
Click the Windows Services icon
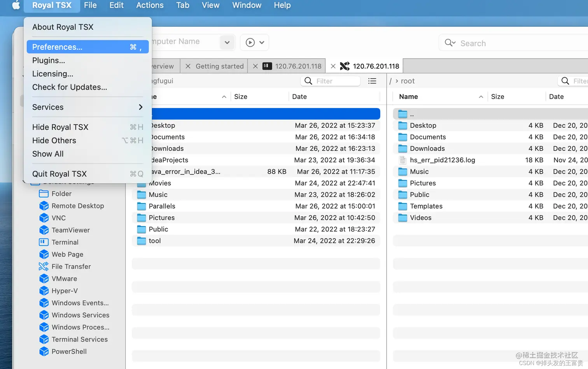44,315
